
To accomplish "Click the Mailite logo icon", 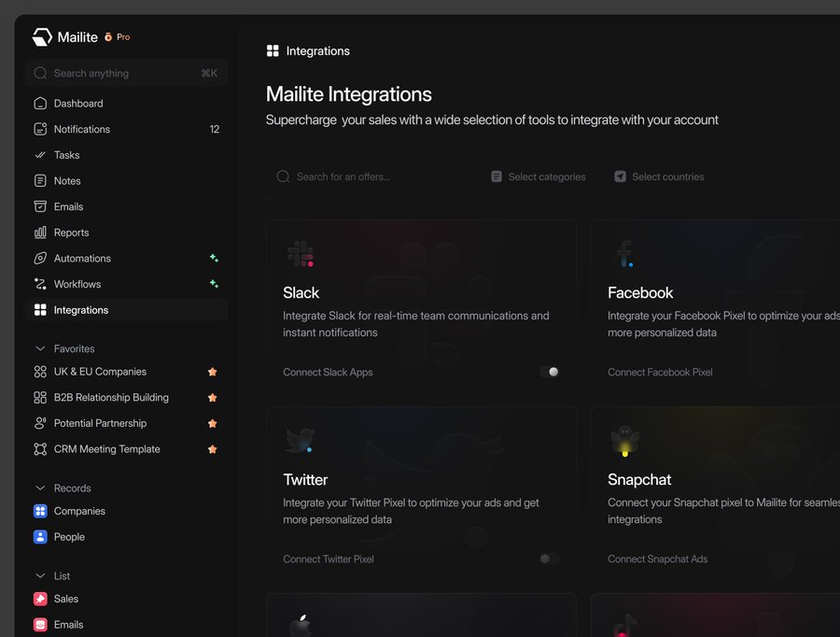I will coord(42,37).
